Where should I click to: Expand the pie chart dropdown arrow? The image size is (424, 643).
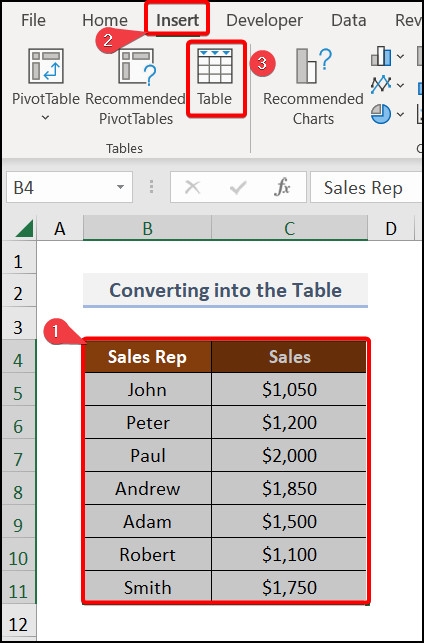pyautogui.click(x=400, y=114)
